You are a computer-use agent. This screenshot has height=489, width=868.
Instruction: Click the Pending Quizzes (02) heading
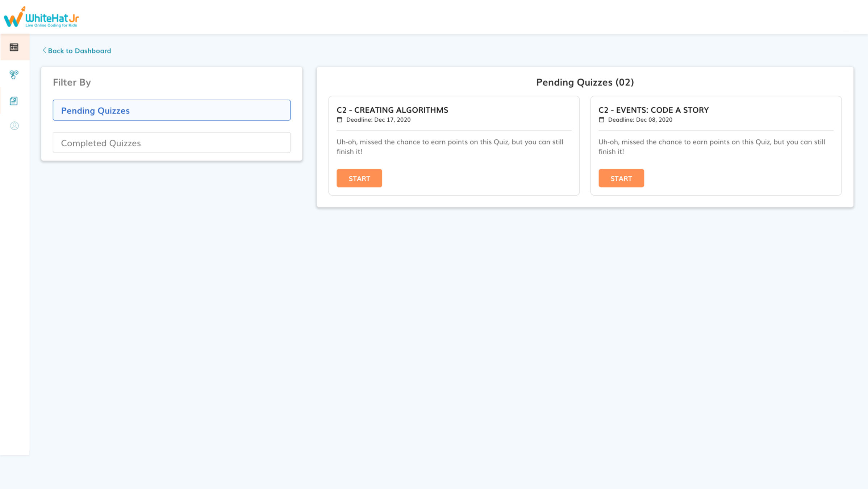[x=585, y=82]
